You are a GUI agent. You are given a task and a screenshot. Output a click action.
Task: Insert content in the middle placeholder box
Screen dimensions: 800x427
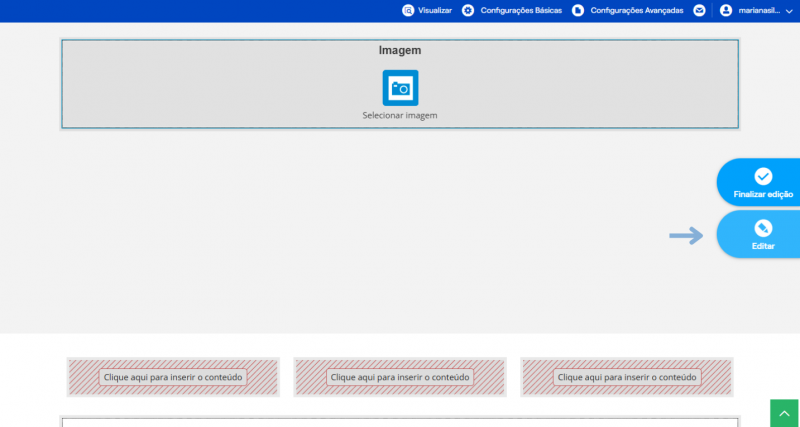[x=399, y=378]
